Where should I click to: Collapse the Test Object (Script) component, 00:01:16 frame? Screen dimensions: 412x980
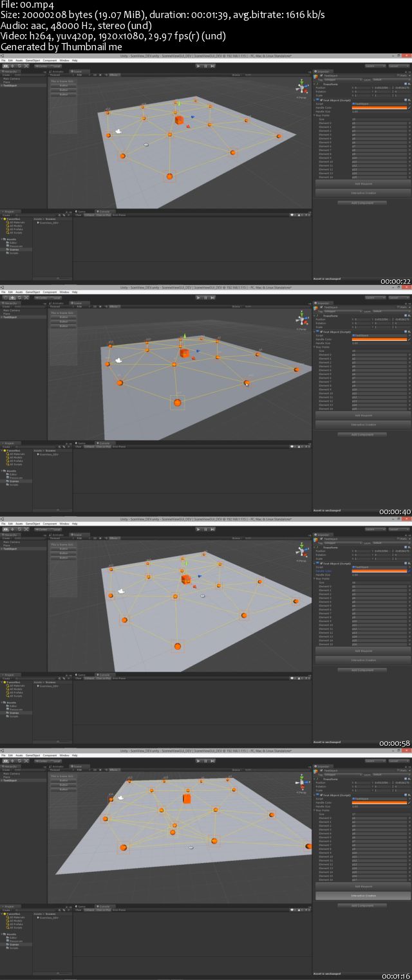pyautogui.click(x=314, y=795)
